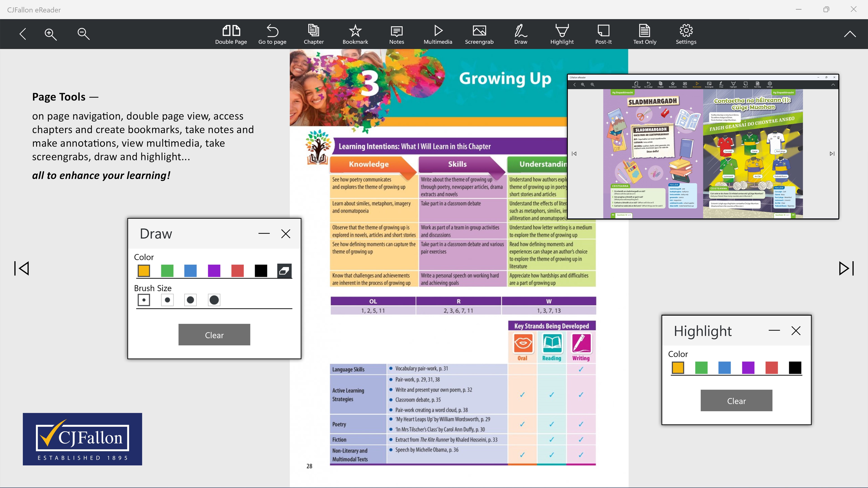The image size is (868, 488).
Task: Open the Multimedia play tool
Action: pyautogui.click(x=438, y=34)
